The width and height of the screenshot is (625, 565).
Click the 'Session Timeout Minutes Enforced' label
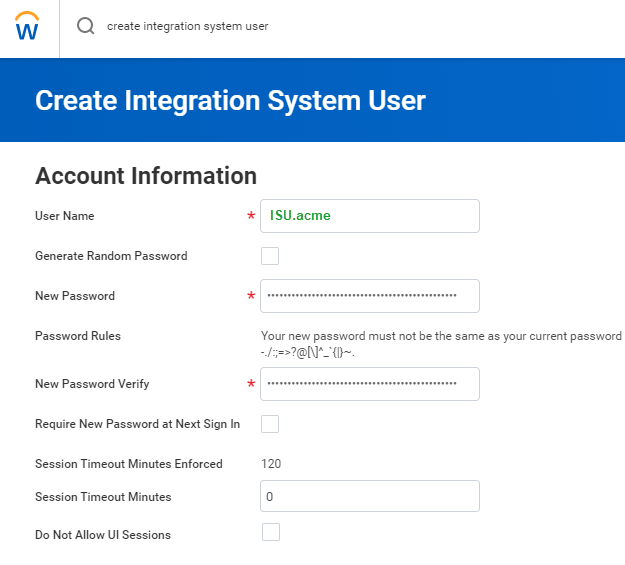coord(129,464)
